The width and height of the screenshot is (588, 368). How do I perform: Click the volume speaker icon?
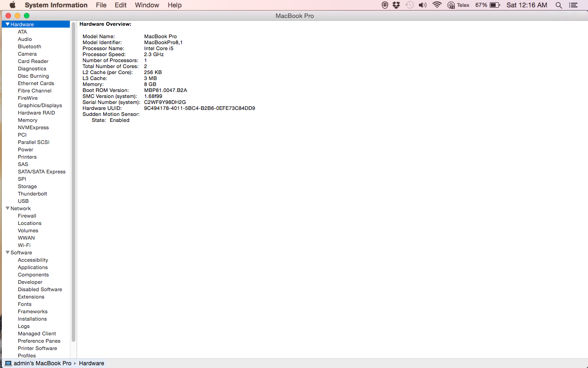tap(423, 5)
